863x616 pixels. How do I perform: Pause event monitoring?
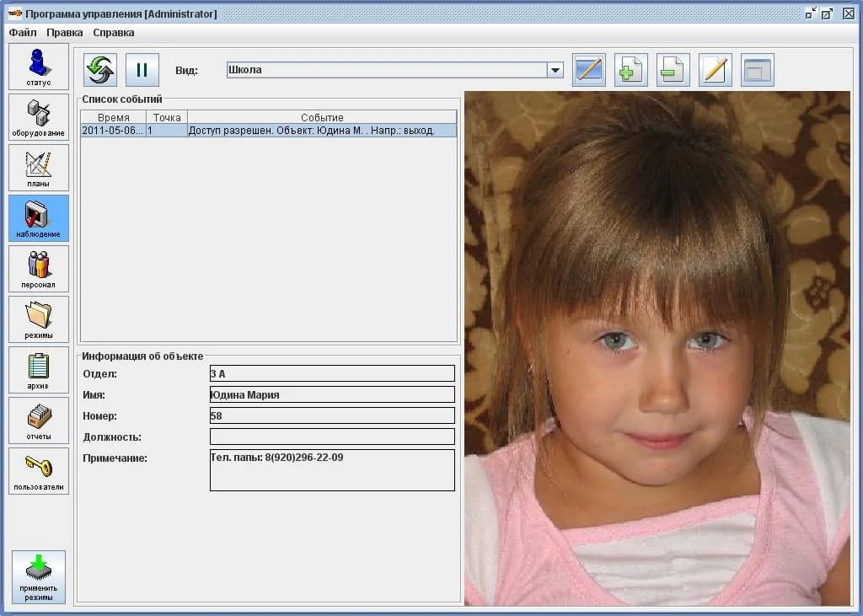click(142, 70)
